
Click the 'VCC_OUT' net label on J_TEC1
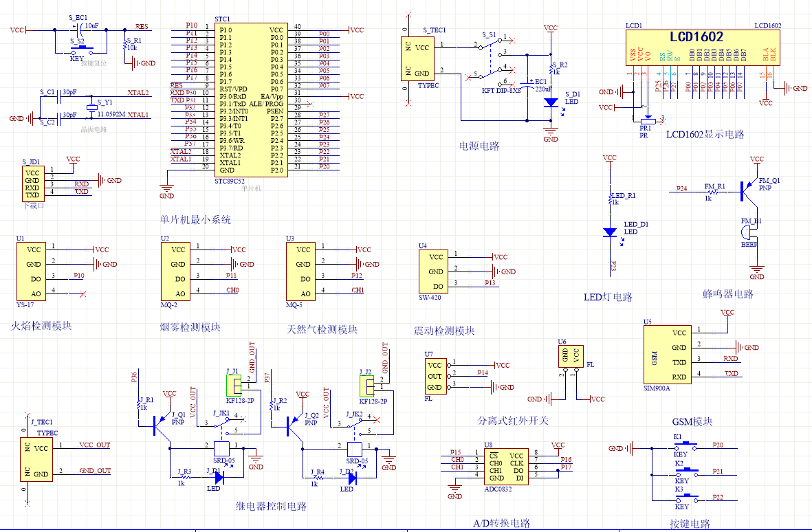tap(95, 445)
